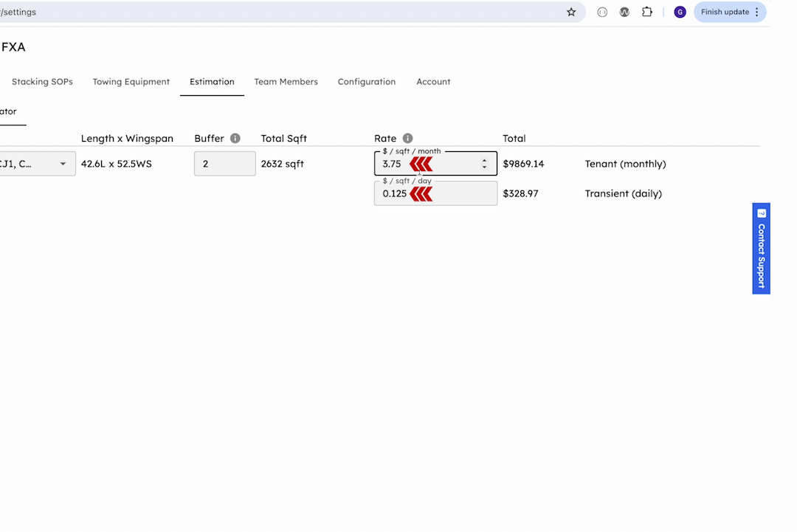Image resolution: width=797 pixels, height=532 pixels.
Task: Click the Buffer info icon
Action: [x=235, y=139]
